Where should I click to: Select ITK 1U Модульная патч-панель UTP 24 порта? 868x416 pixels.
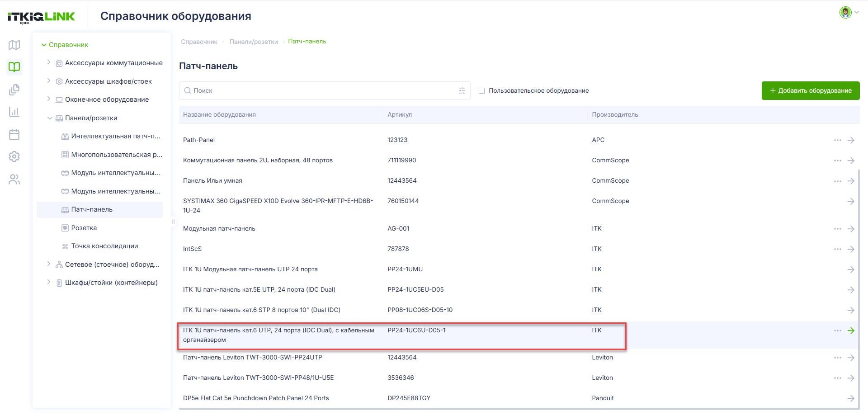pyautogui.click(x=250, y=269)
